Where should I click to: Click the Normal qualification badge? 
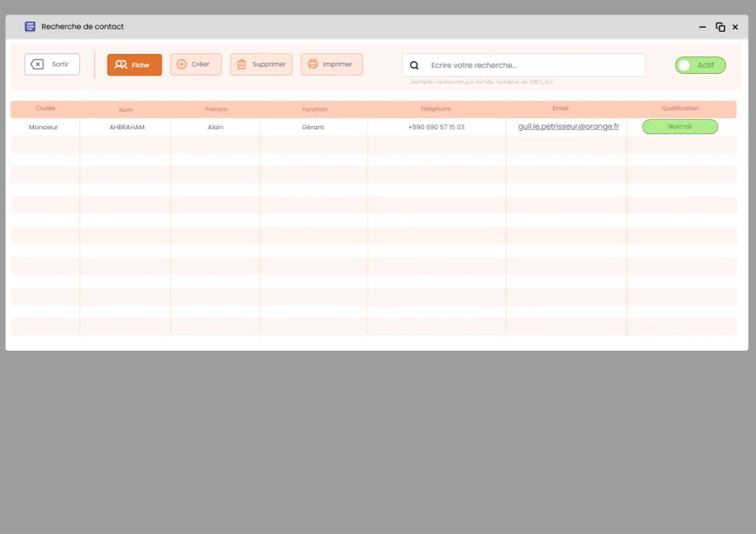679,126
